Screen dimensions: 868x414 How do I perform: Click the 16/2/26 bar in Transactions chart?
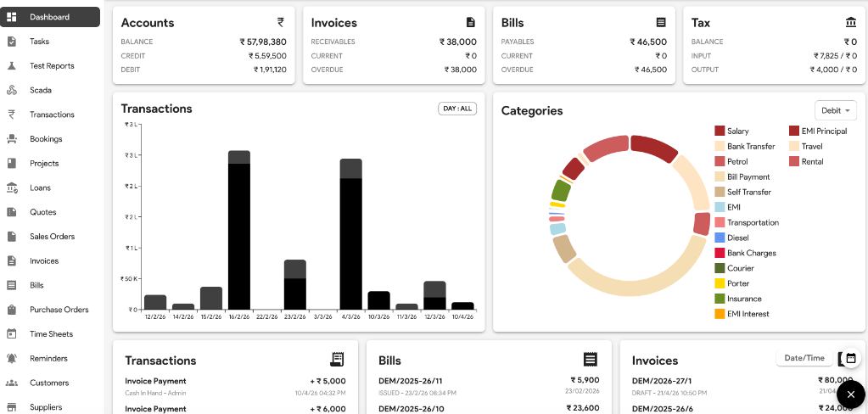point(239,230)
